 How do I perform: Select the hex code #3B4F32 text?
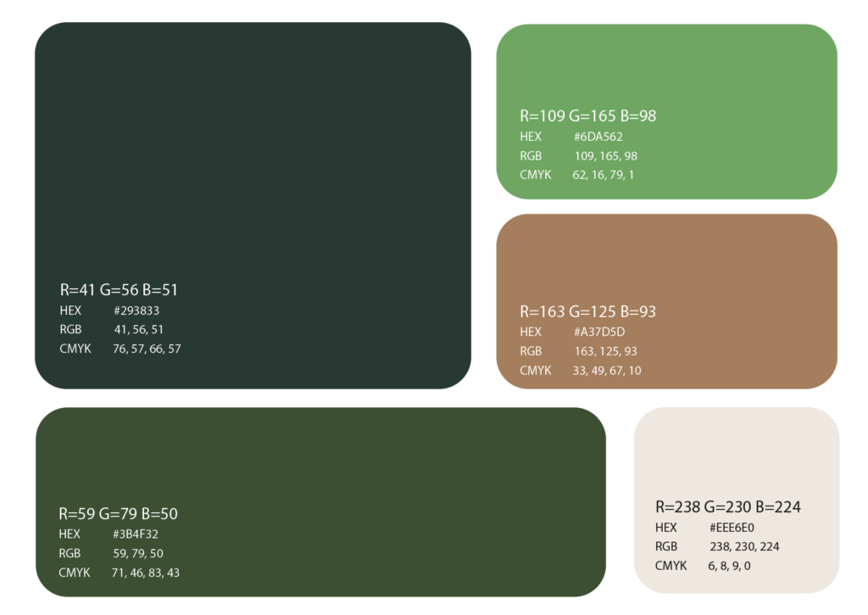coord(135,534)
